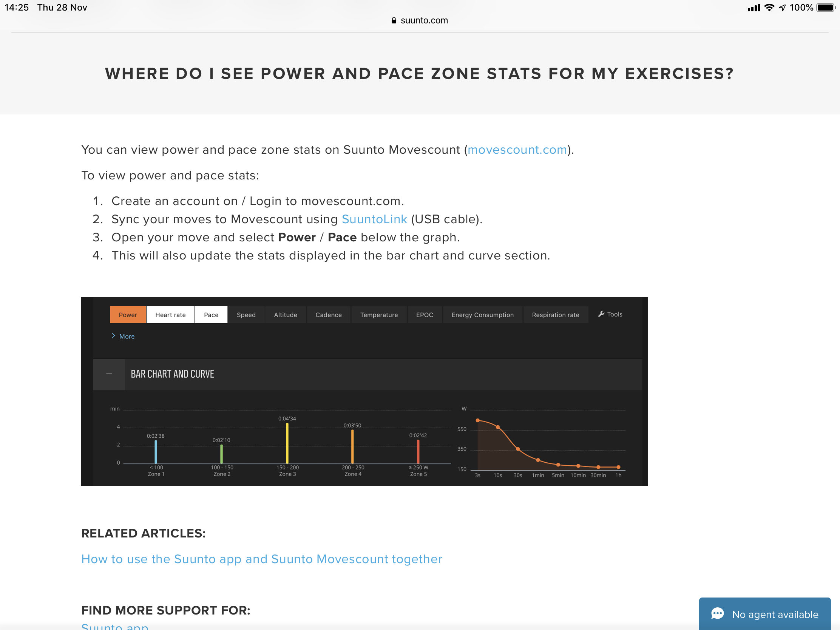840x630 pixels.
Task: Click the chat bubble icon
Action: tap(717, 614)
